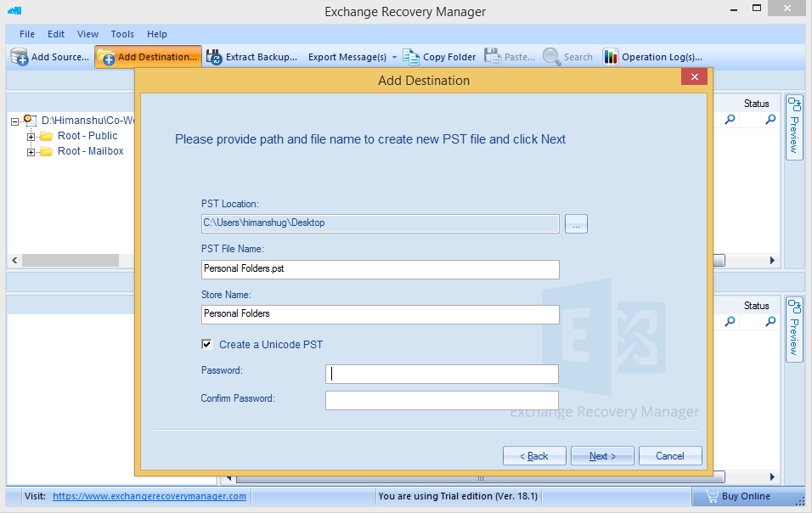Expand the Root - Public folder
This screenshot has height=513, width=812.
(31, 138)
